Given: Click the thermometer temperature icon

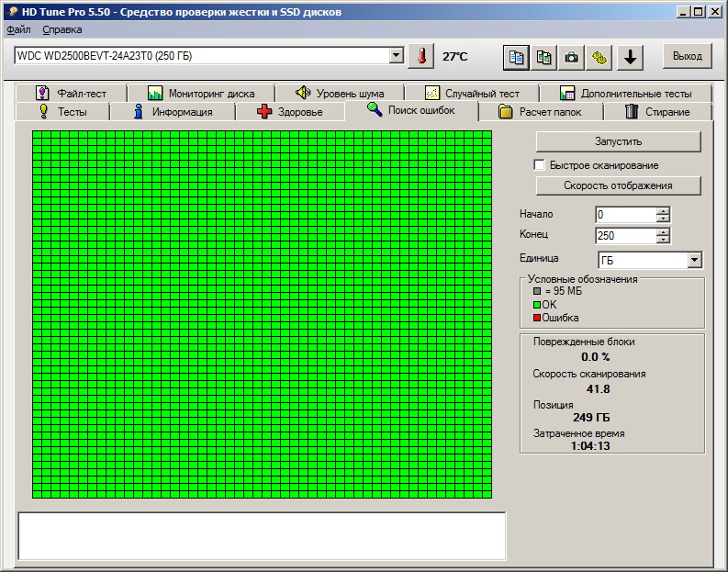Looking at the screenshot, I should tap(420, 56).
